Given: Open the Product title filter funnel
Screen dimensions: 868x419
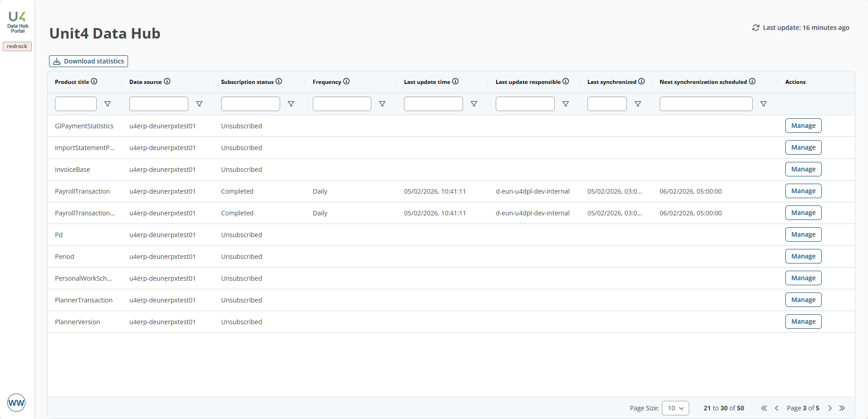Looking at the screenshot, I should [x=108, y=104].
